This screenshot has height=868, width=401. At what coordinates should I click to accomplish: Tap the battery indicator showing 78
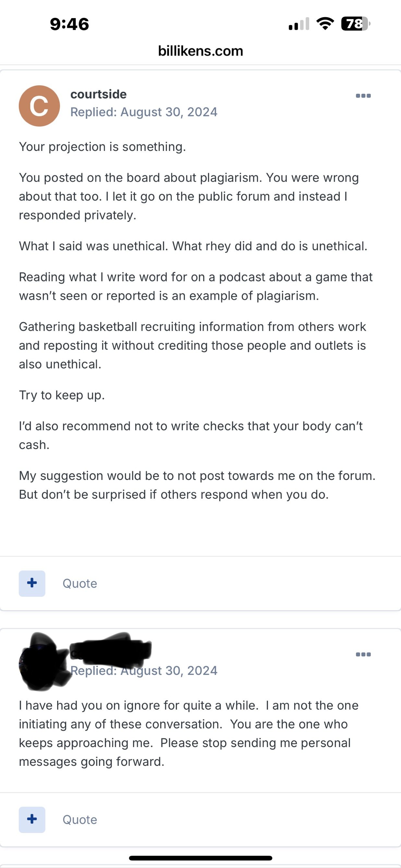click(355, 24)
